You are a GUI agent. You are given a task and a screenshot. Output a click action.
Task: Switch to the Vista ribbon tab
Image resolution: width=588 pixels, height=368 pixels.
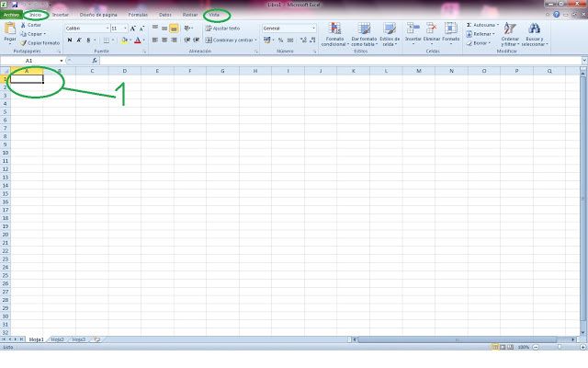pyautogui.click(x=216, y=16)
